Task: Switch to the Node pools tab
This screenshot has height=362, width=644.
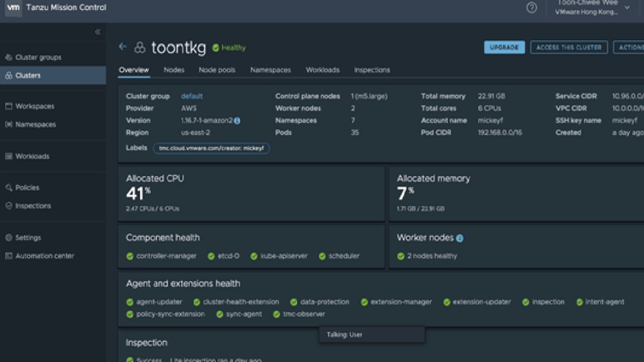Action: point(217,70)
